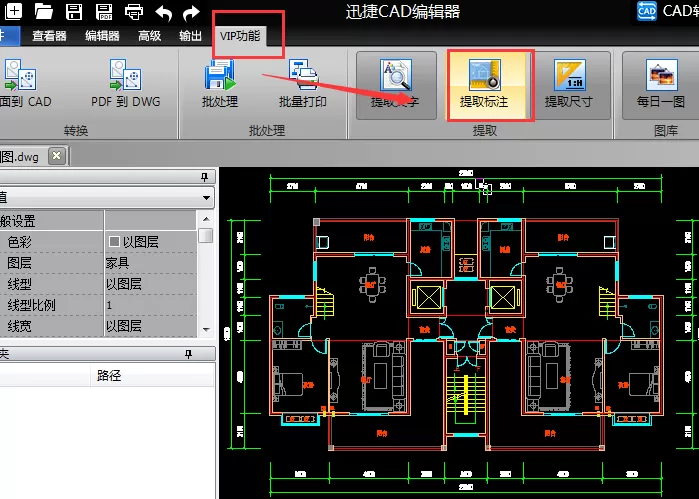The image size is (699, 499).
Task: Click the New file icon
Action: click(x=13, y=11)
